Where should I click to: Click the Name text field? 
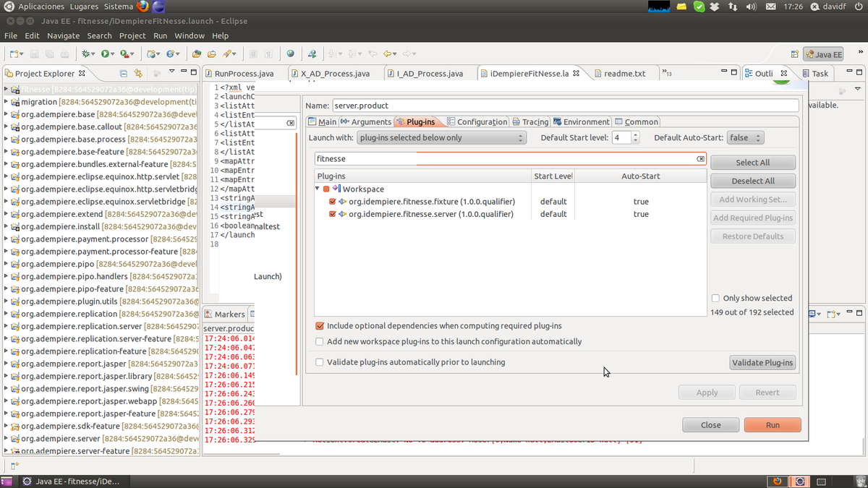pyautogui.click(x=564, y=106)
